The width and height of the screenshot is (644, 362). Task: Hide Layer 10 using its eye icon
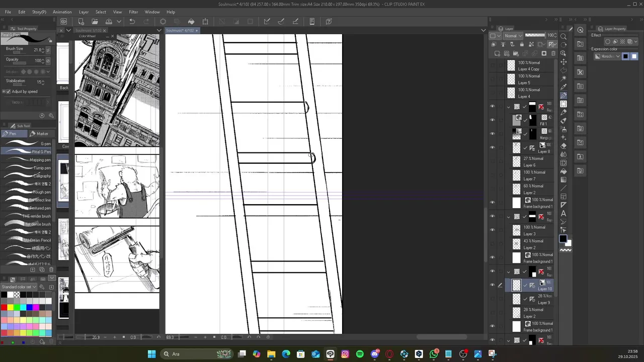pos(492,285)
